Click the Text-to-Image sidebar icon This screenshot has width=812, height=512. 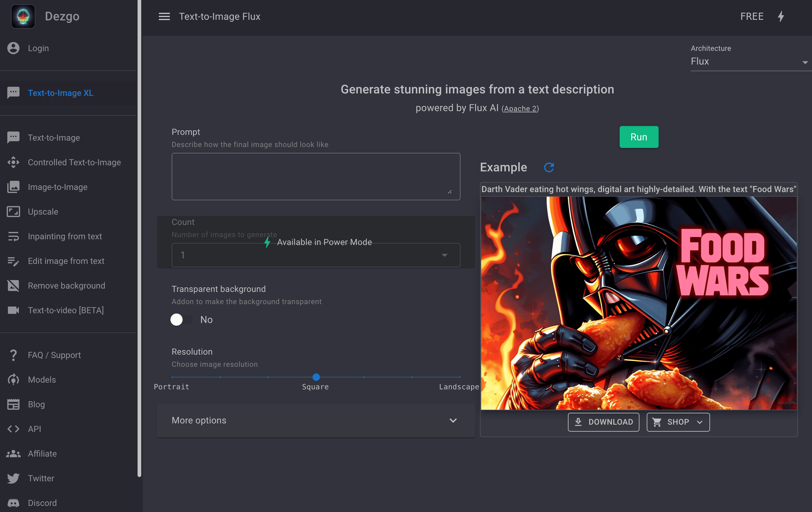13,138
